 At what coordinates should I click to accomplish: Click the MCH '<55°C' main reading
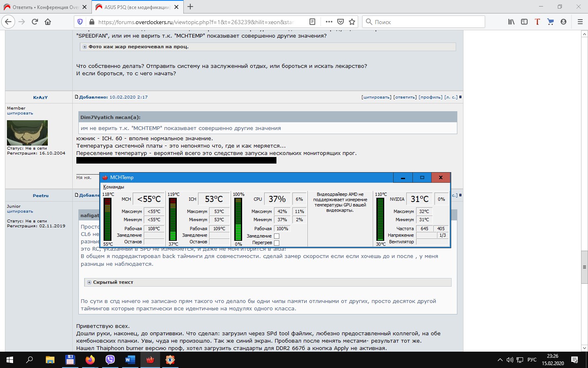[x=149, y=199]
